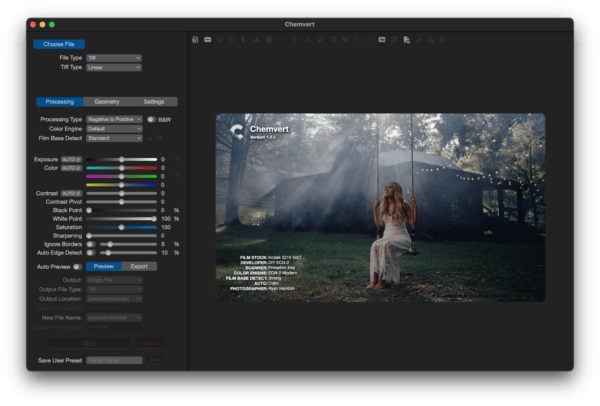
Task: Click the magenta-green color slider handle
Action: pyautogui.click(x=121, y=176)
